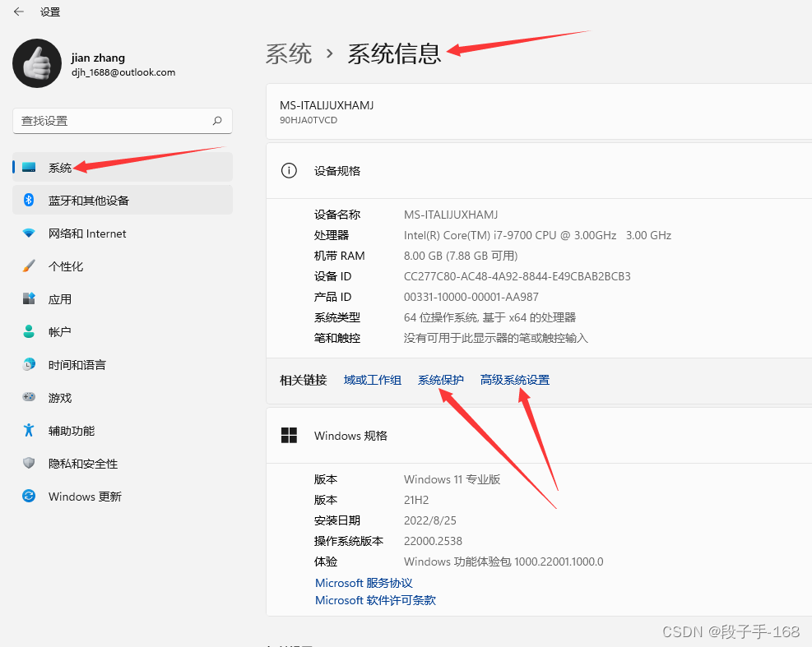This screenshot has width=812, height=647.
Task: Click the processor value Intel(R) Core(TM) i7-9700
Action: pyautogui.click(x=537, y=235)
